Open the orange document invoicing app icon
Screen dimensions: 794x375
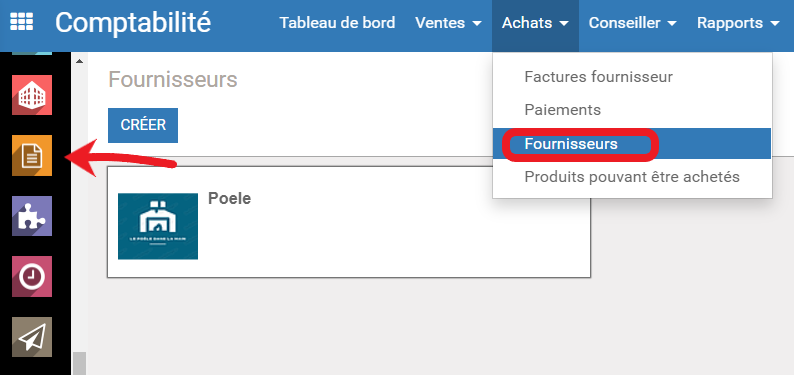[x=32, y=155]
